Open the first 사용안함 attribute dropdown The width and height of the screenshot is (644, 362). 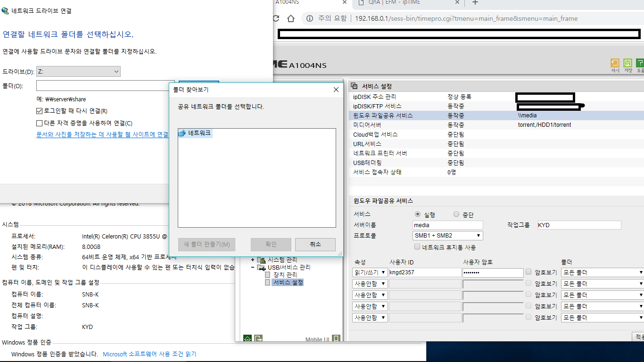pos(370,284)
